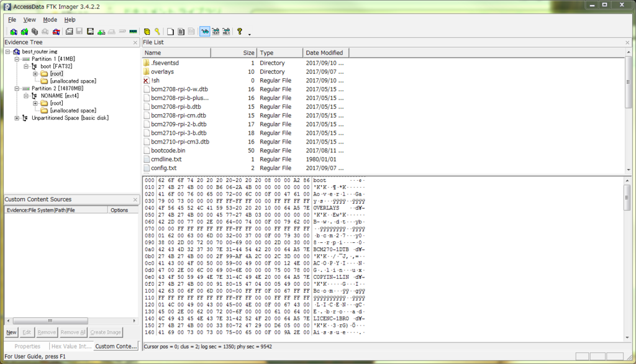Click the Capture Memory chip icon
Image resolution: width=636 pixels, height=364 pixels.
pyautogui.click(x=133, y=32)
